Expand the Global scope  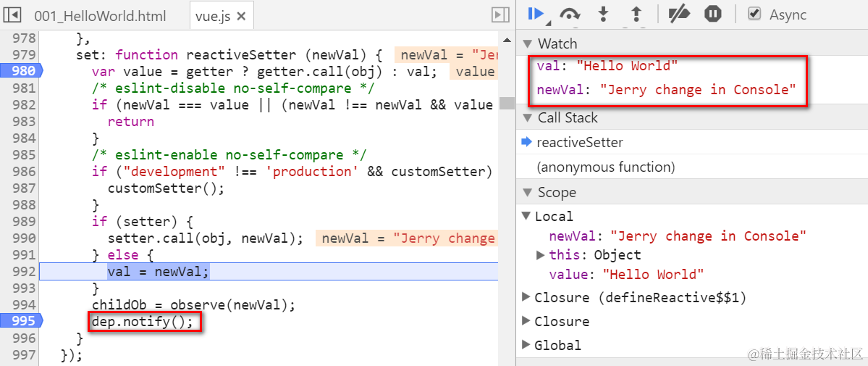pyautogui.click(x=526, y=345)
